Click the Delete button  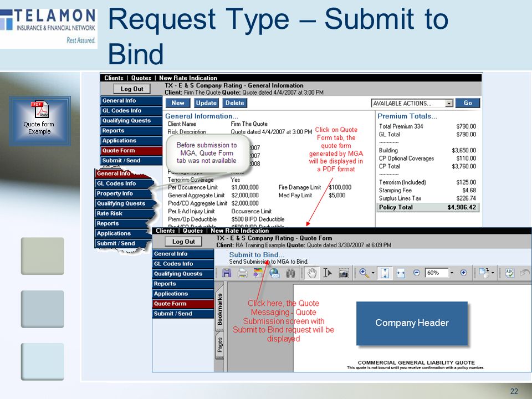click(x=234, y=103)
